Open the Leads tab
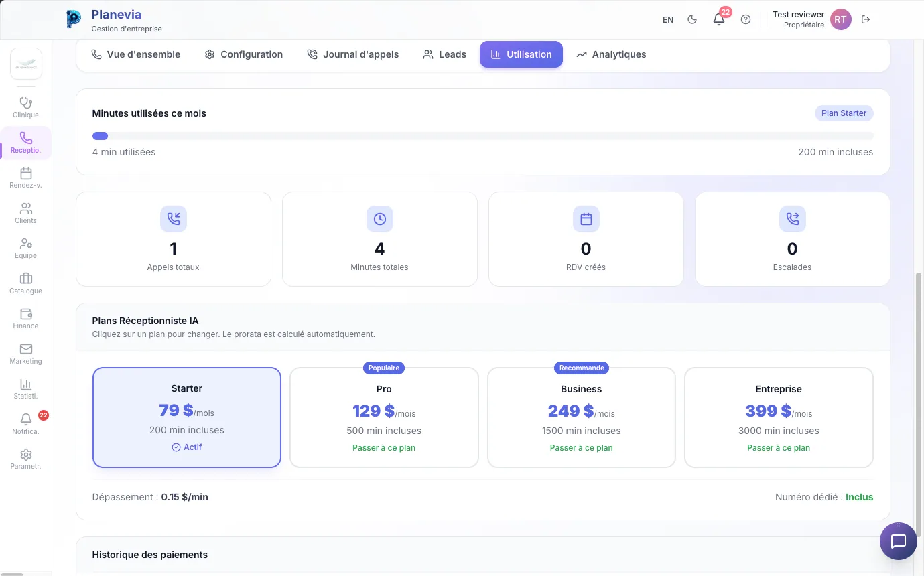Screen dimensions: 924x576 (445, 54)
